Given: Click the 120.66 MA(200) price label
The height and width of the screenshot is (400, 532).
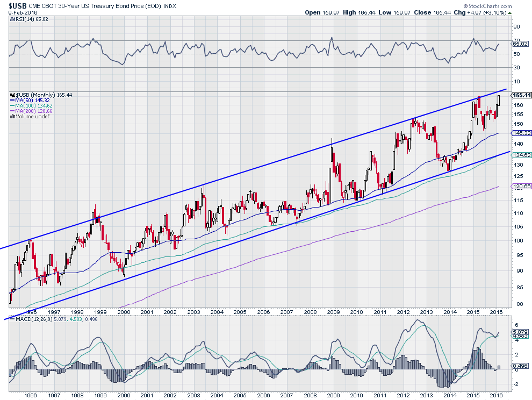Looking at the screenshot, I should coord(521,187).
